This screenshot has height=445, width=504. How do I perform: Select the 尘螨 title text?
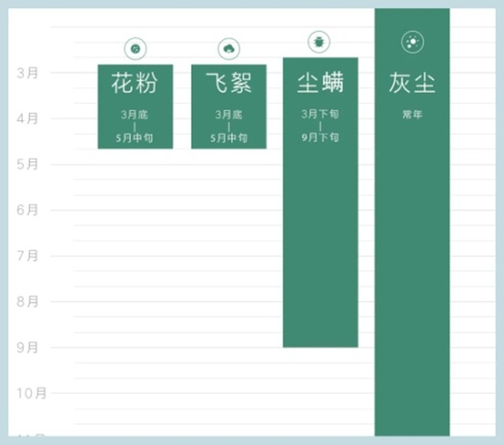tap(320, 82)
